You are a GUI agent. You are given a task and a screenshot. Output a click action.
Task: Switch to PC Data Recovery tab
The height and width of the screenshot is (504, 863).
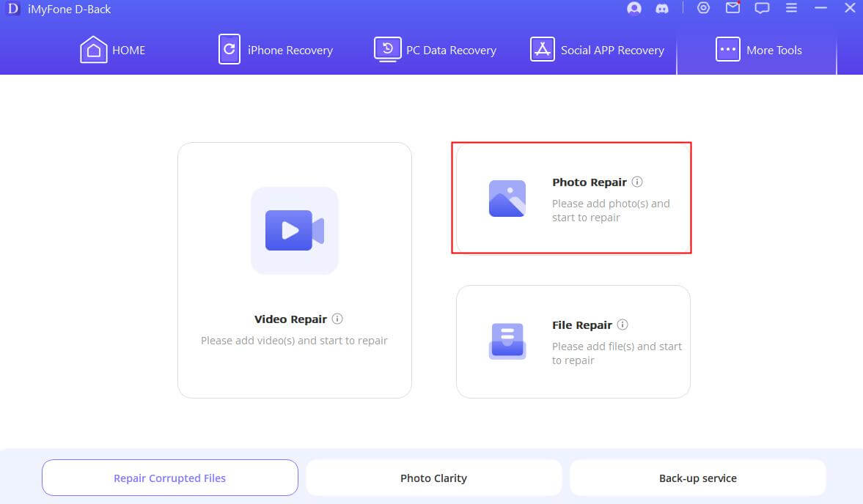(x=435, y=50)
